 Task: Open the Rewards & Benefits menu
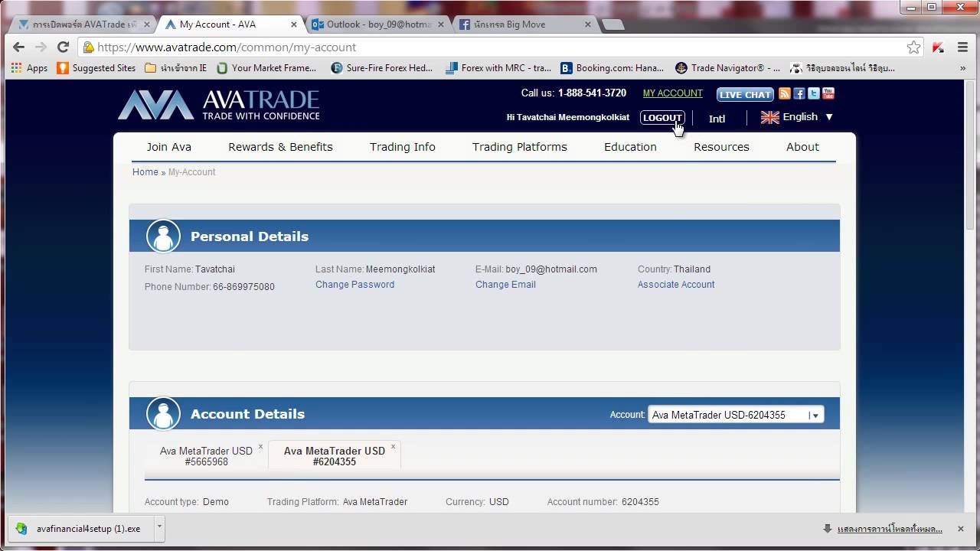(x=280, y=147)
